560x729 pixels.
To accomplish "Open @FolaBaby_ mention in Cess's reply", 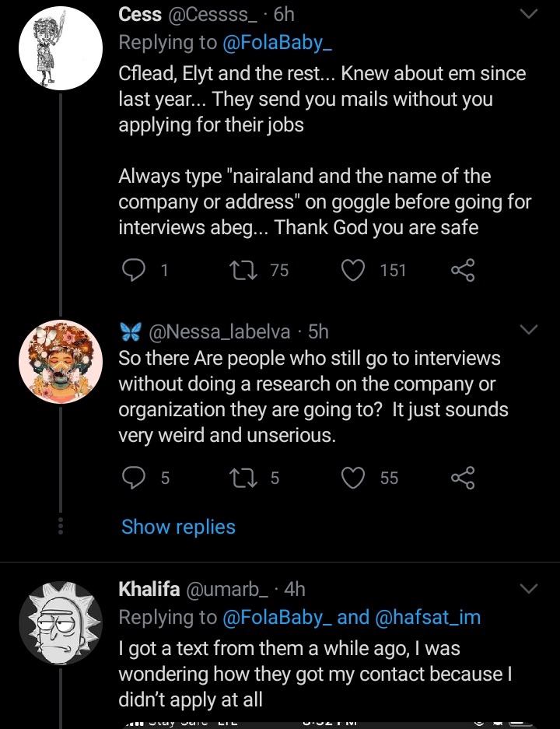I will click(278, 43).
